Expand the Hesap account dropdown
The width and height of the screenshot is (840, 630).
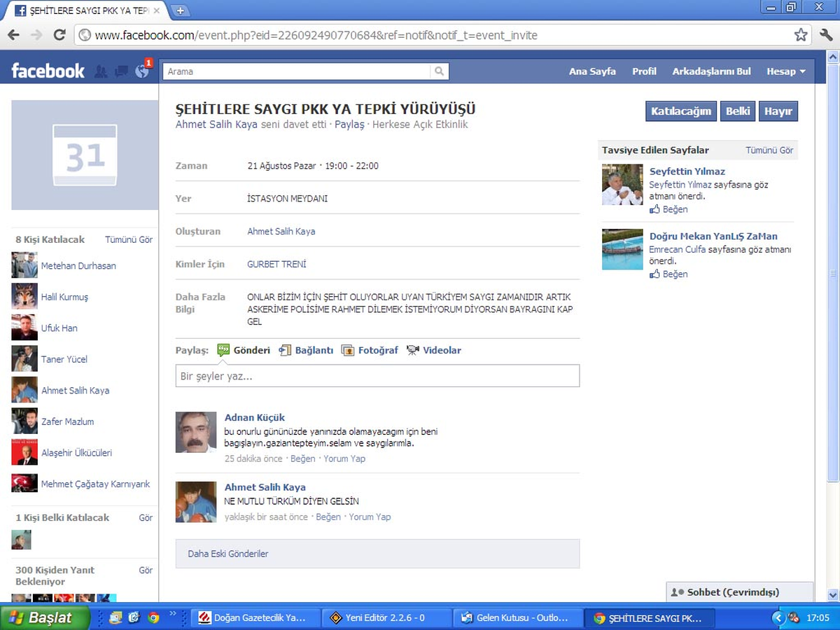(786, 71)
